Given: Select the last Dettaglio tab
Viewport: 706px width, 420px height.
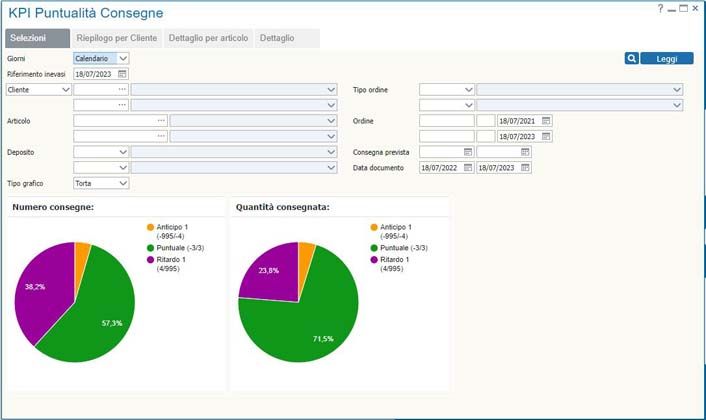Looking at the screenshot, I should (277, 38).
